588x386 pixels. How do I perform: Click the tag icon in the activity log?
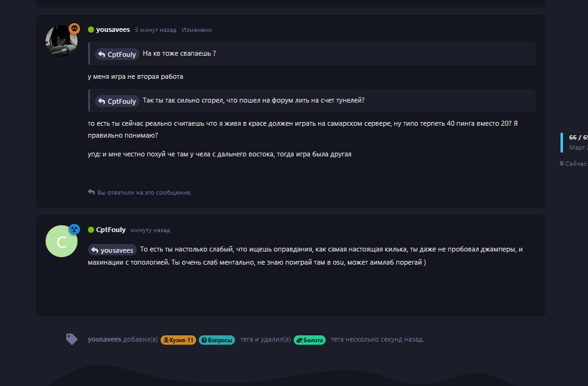[x=72, y=339]
